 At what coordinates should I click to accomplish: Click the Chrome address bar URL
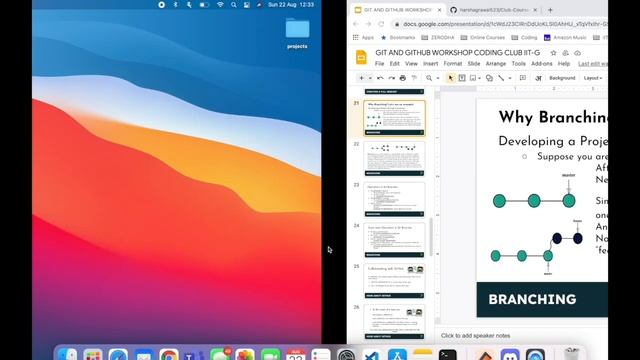pyautogui.click(x=505, y=24)
